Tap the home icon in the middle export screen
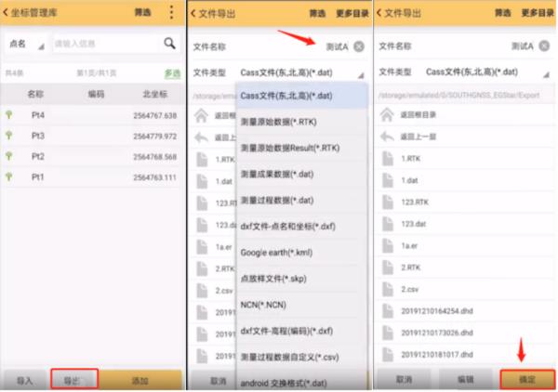 (202, 116)
